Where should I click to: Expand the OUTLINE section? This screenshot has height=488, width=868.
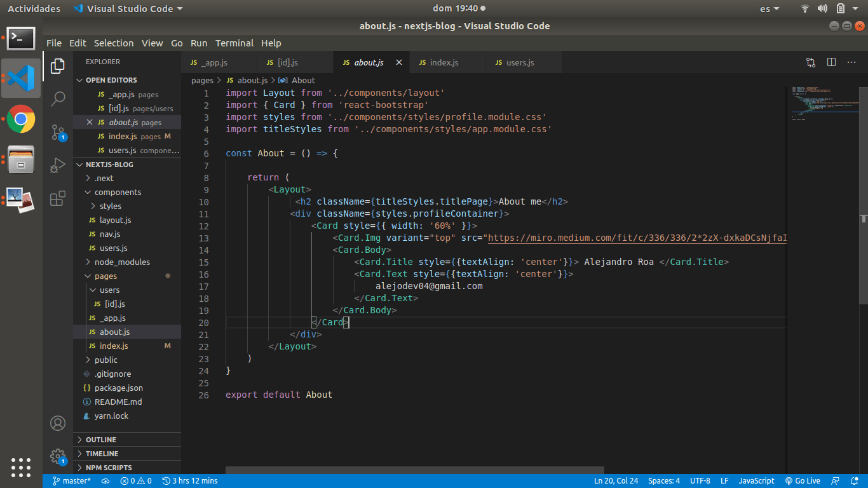pyautogui.click(x=101, y=440)
